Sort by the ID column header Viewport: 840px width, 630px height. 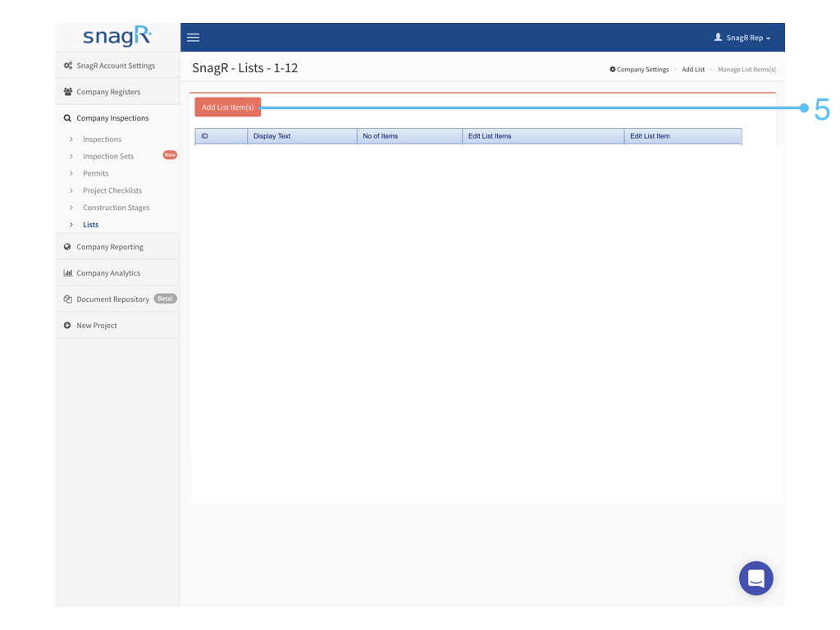221,136
